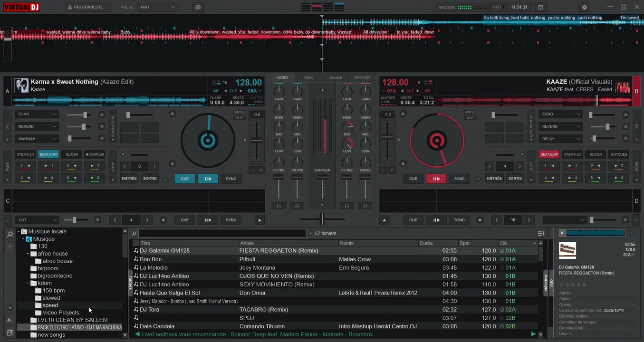Open the REVERB effect dropdown on deck A
Viewport: 644px width, 342px height.
point(38,126)
